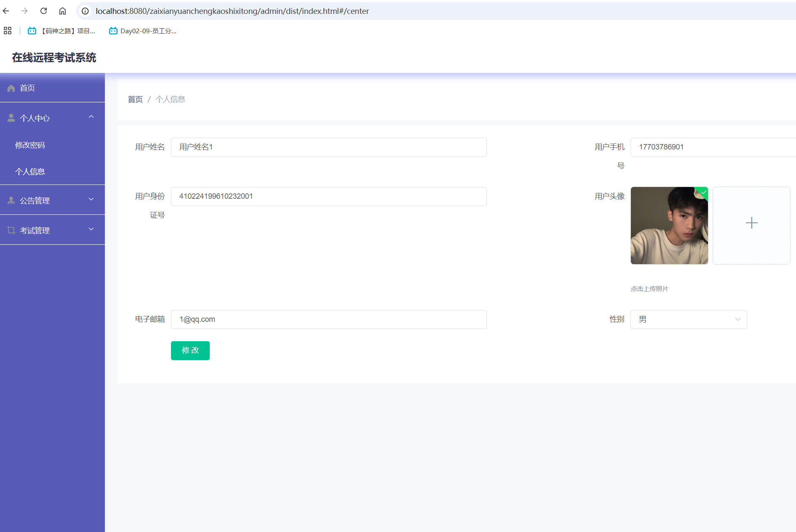Click the site info icon in address bar

click(x=85, y=11)
